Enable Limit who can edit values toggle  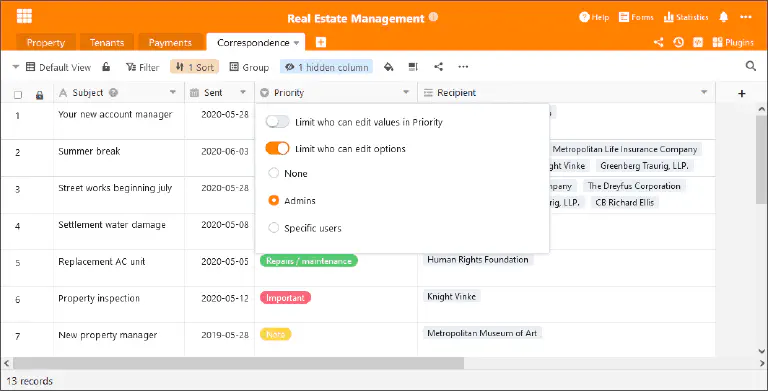[x=277, y=122]
